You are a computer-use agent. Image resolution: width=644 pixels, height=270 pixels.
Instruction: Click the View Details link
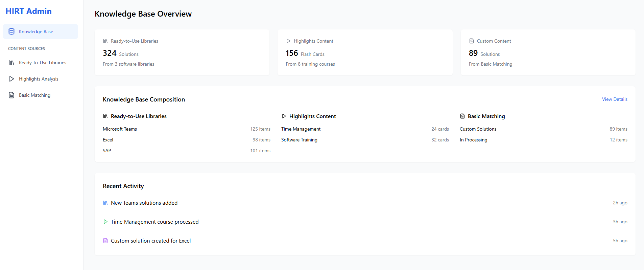(x=614, y=99)
